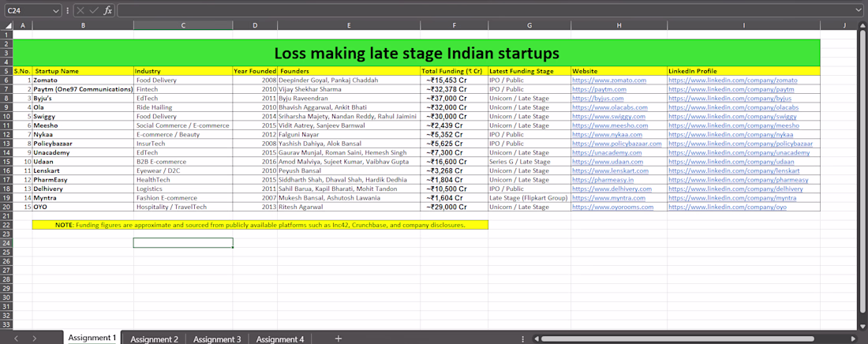Screen dimensions: 868x344
Task: Select the Hospitality / TravelTech cell
Action: 183,208
